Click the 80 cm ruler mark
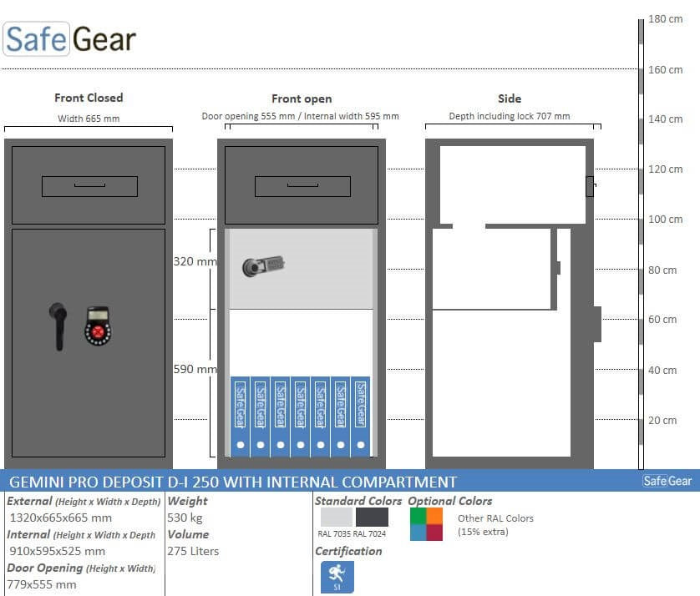 pyautogui.click(x=662, y=270)
